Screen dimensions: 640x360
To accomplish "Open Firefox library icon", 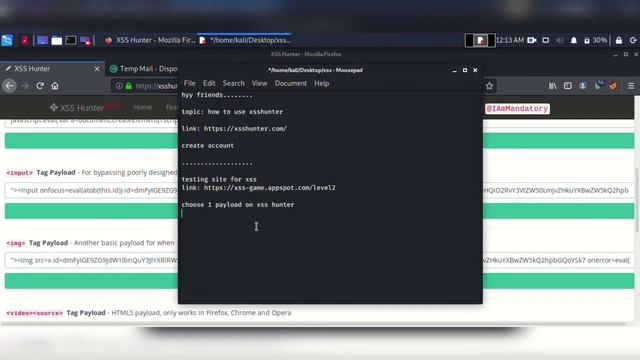I will 552,86.
